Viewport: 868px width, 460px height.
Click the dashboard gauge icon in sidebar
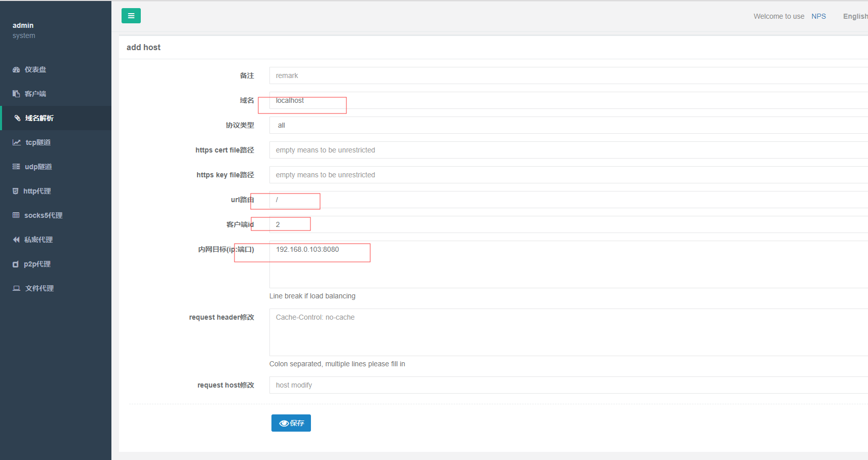click(x=16, y=70)
